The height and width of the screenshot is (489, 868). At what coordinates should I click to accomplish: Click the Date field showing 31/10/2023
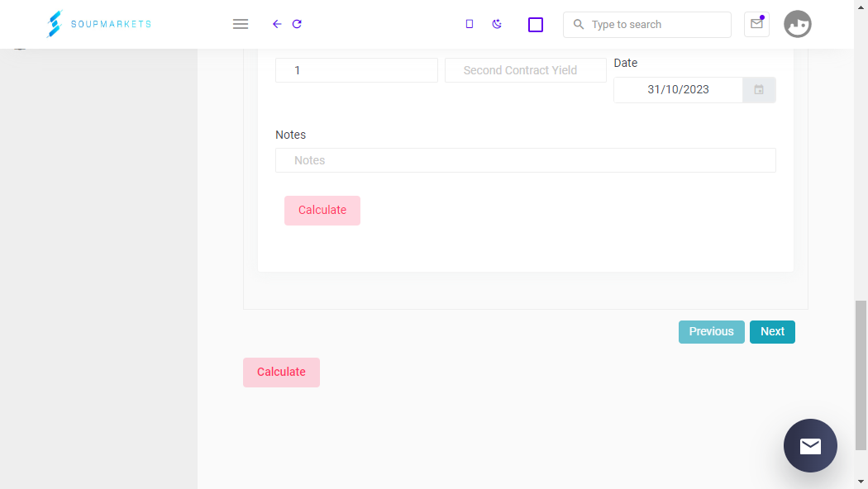click(678, 89)
